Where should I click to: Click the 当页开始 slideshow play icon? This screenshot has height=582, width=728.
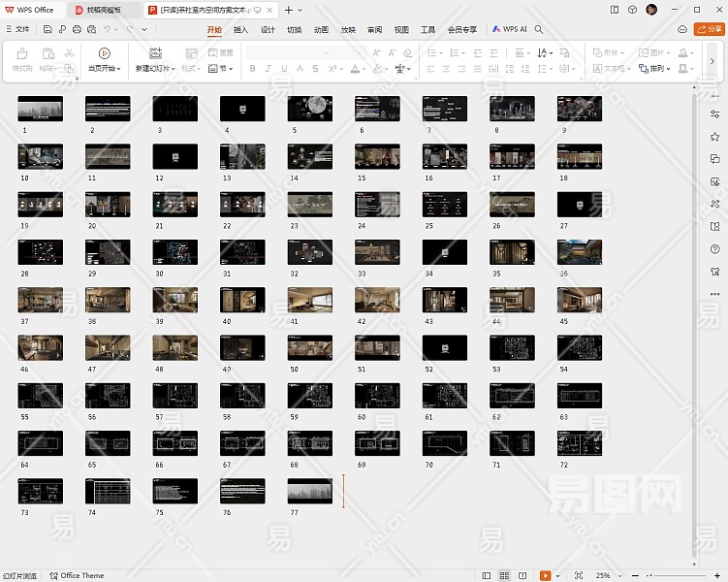(104, 53)
